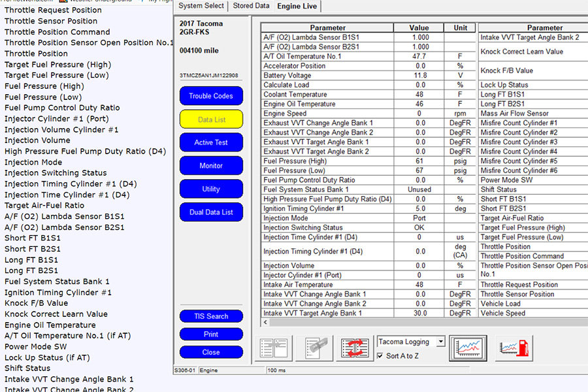Click the Monitor button

(x=211, y=165)
